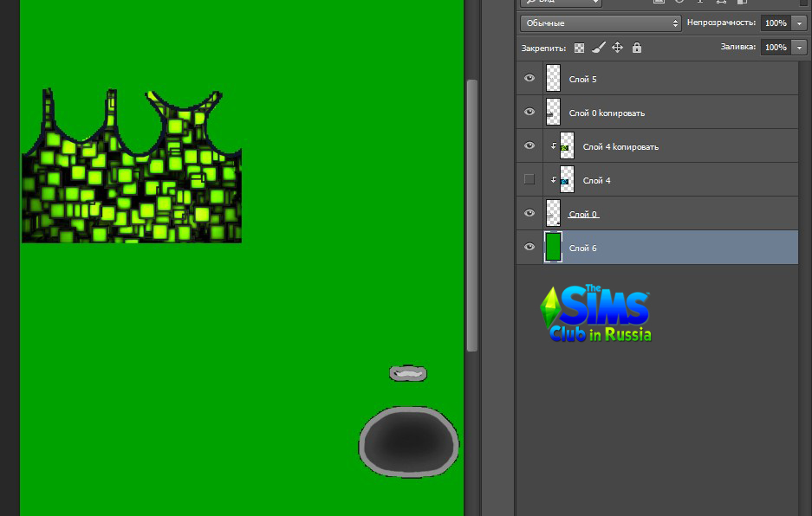The width and height of the screenshot is (812, 516).
Task: Click the lock transparent pixels icon
Action: click(x=579, y=48)
